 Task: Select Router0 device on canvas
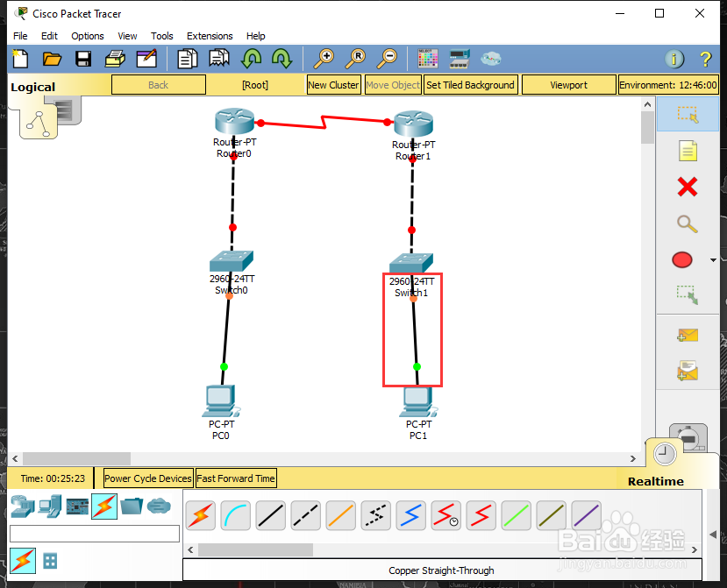tap(235, 122)
